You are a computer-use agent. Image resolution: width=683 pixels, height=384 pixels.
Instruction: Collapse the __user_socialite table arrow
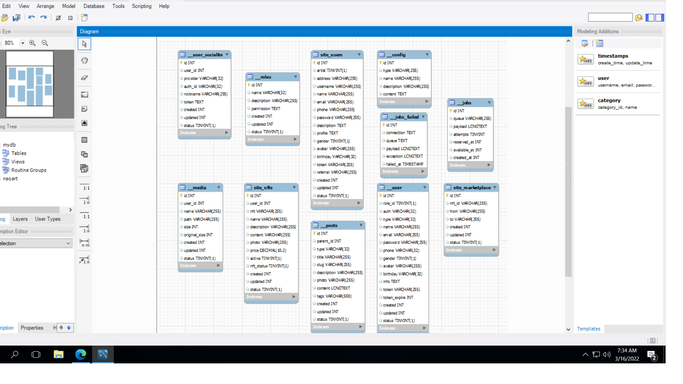(227, 54)
